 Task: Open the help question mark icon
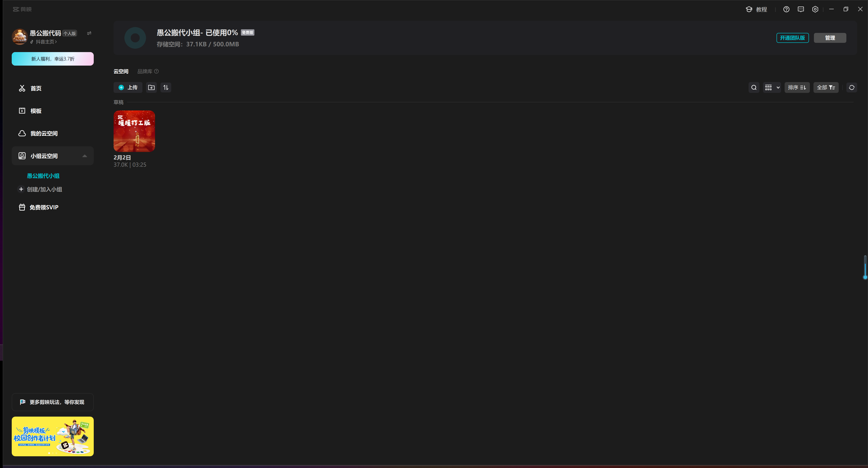tap(786, 9)
